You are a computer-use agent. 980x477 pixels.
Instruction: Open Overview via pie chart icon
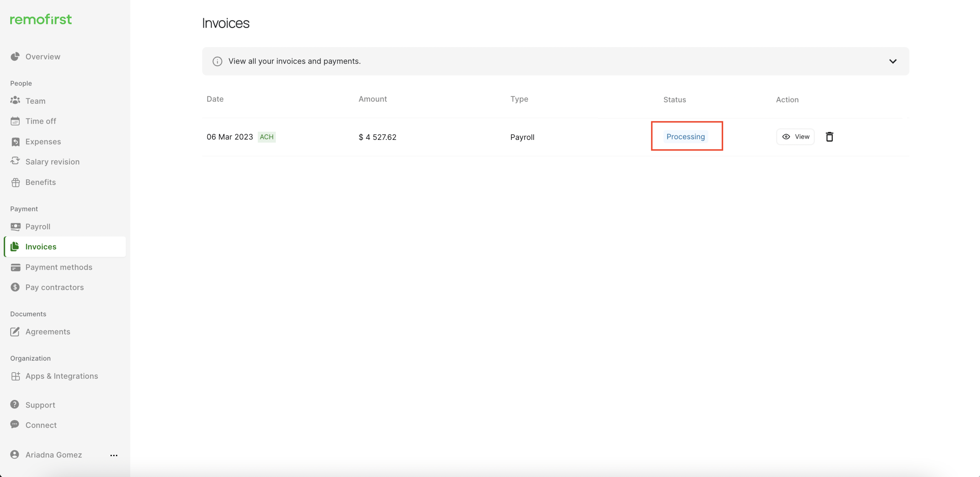click(15, 57)
